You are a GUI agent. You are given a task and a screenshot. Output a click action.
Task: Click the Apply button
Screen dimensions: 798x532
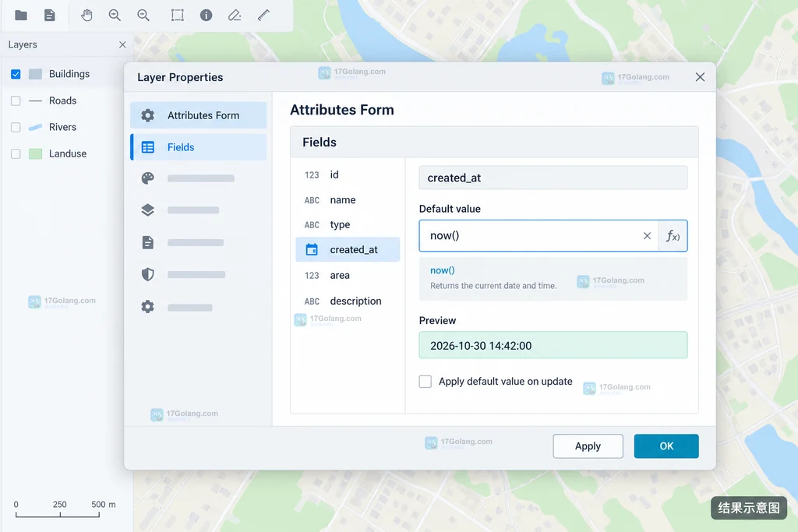[x=588, y=446]
